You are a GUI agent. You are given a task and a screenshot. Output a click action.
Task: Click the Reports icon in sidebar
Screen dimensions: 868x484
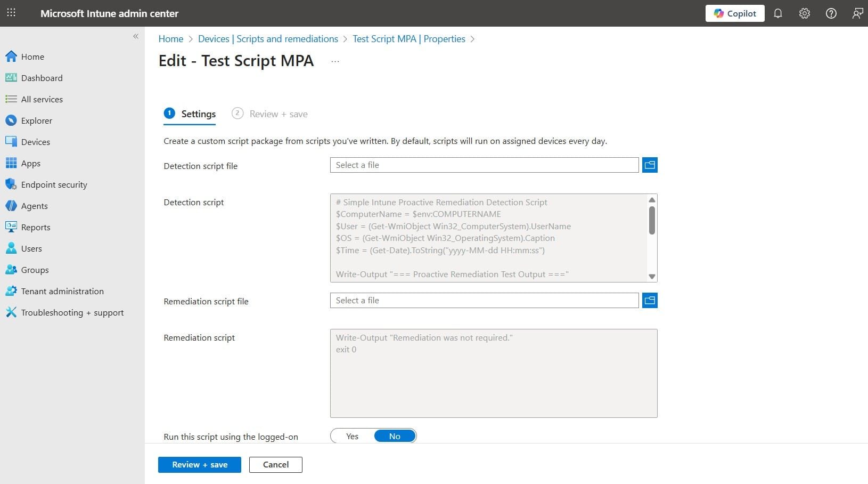(11, 227)
